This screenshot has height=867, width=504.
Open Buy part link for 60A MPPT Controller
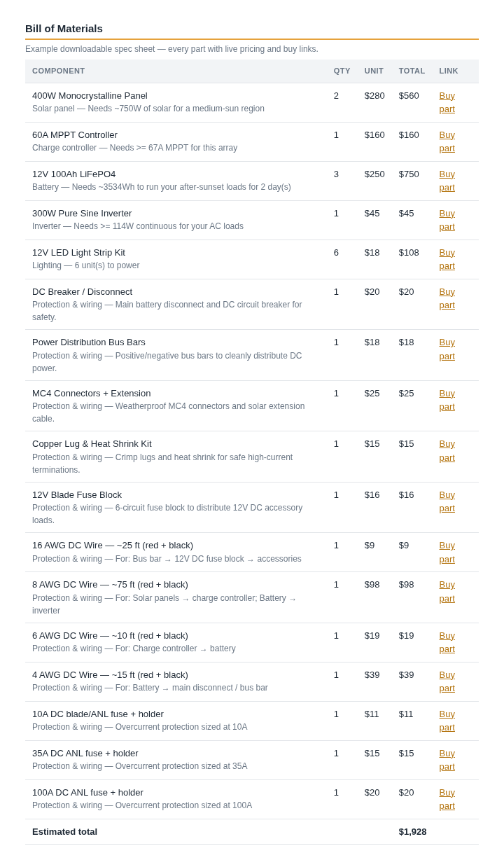coord(447,141)
